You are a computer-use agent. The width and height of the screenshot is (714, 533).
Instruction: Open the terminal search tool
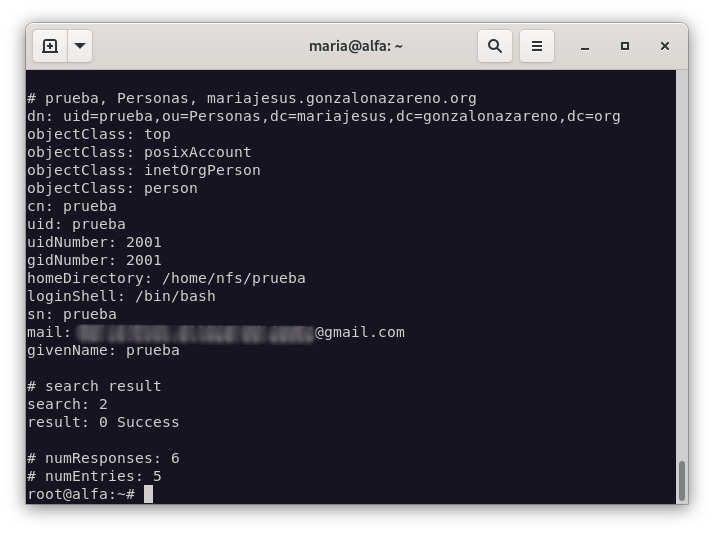click(495, 46)
